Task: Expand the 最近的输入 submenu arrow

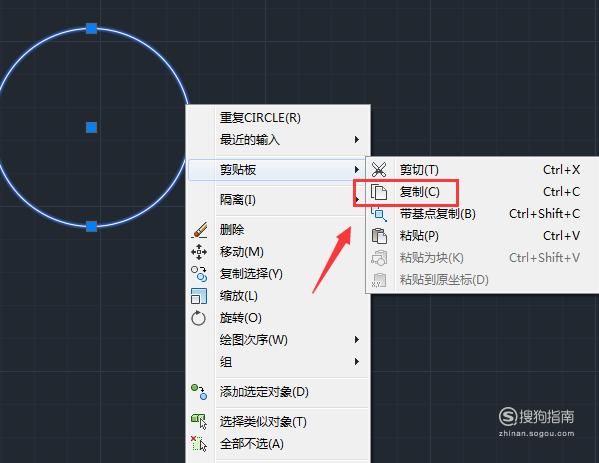Action: click(x=356, y=139)
